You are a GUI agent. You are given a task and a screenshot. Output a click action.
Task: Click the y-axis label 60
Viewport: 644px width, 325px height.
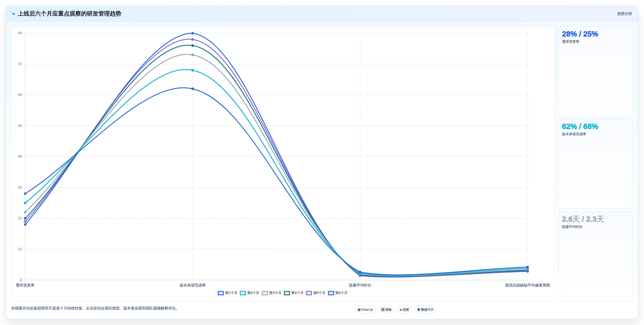click(x=20, y=95)
